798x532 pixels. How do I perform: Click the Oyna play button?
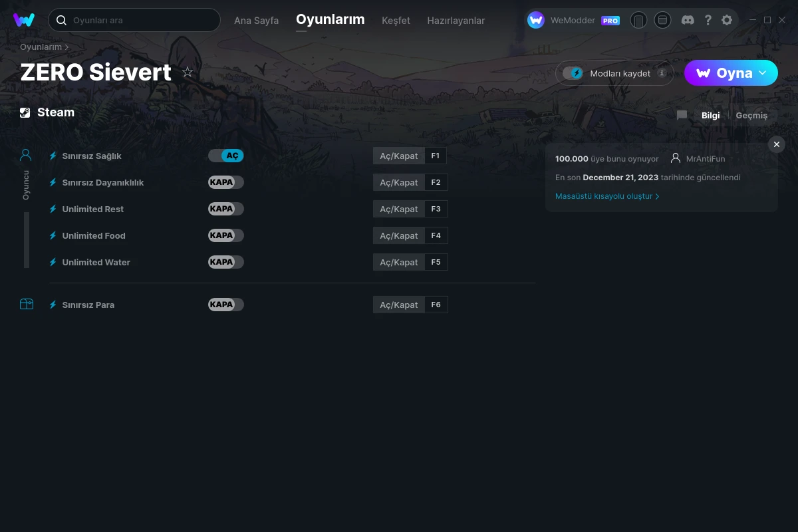(731, 73)
